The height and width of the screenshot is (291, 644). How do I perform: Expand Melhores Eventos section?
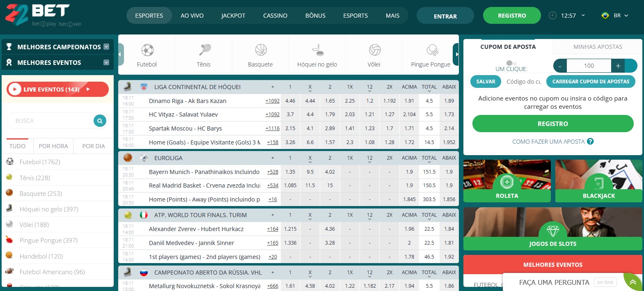point(106,62)
